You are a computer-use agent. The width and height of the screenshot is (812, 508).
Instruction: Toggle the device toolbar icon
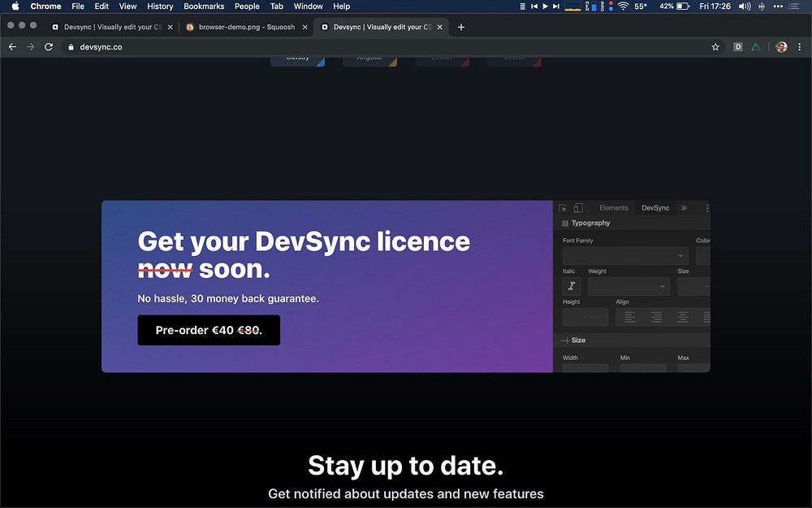tap(577, 208)
